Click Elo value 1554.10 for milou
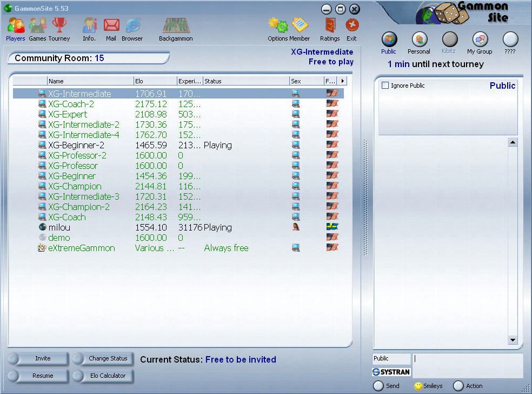The width and height of the screenshot is (532, 394). [151, 227]
